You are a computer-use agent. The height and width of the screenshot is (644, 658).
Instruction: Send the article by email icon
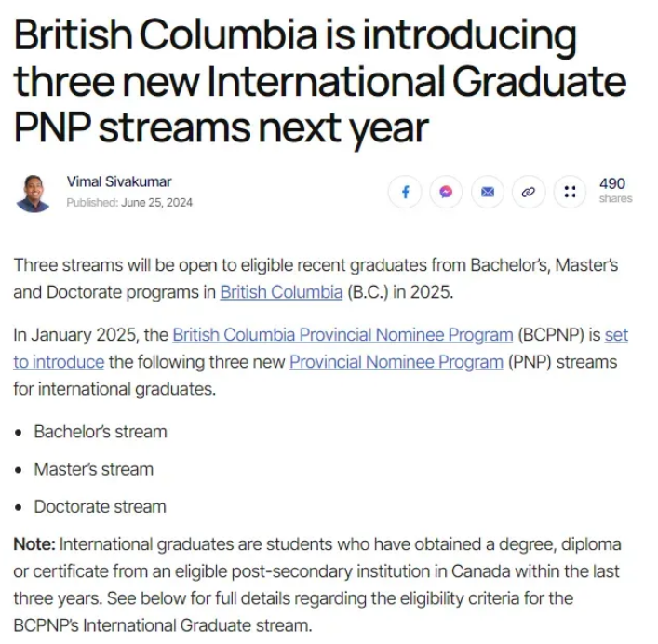[x=487, y=192]
